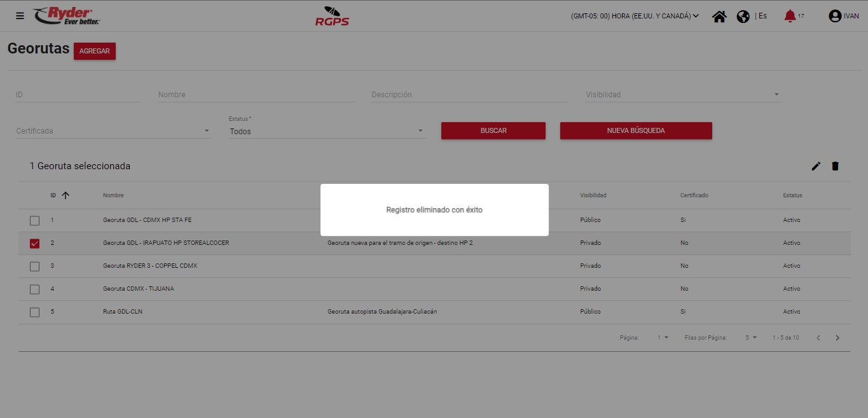Select checkbox for Georuta GDL - CDMX HP STA FE
Image resolution: width=868 pixels, height=418 pixels.
tap(35, 221)
